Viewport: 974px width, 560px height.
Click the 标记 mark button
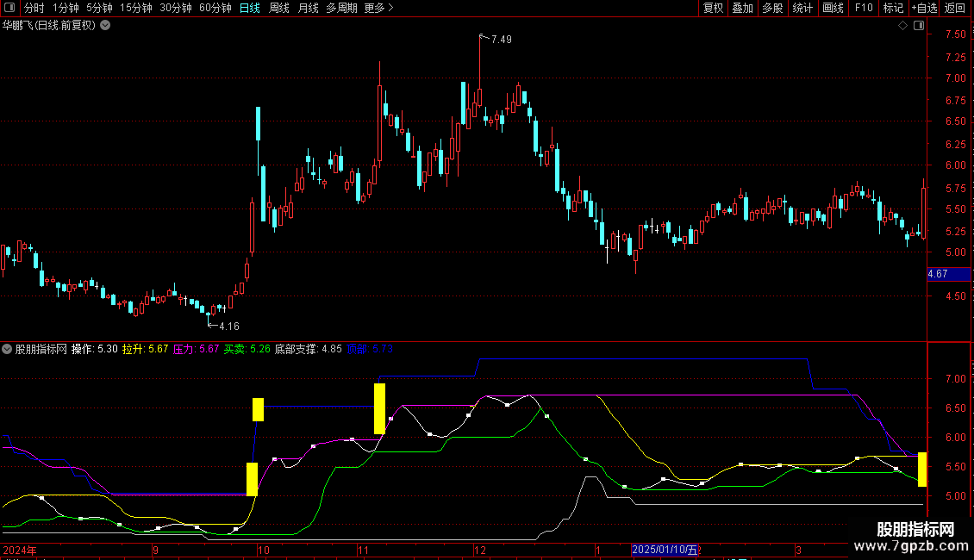coord(893,8)
